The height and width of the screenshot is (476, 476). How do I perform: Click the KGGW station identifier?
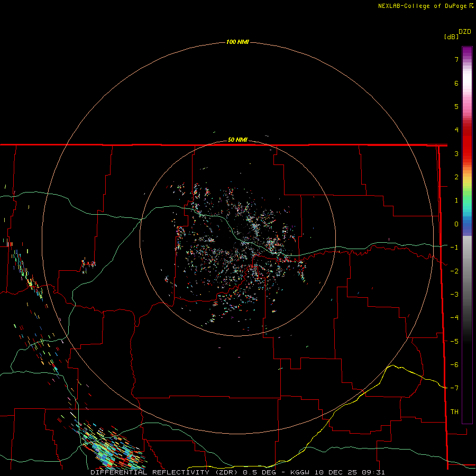300,472
